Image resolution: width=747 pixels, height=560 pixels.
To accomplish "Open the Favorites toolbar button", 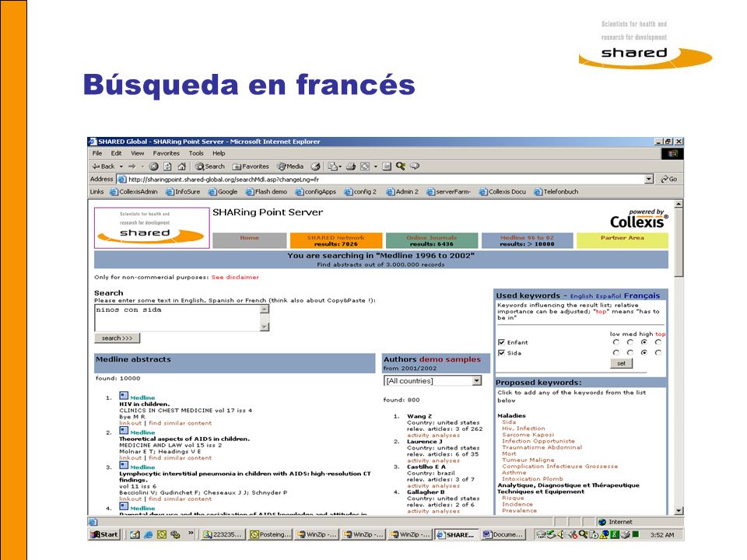I will tap(251, 166).
